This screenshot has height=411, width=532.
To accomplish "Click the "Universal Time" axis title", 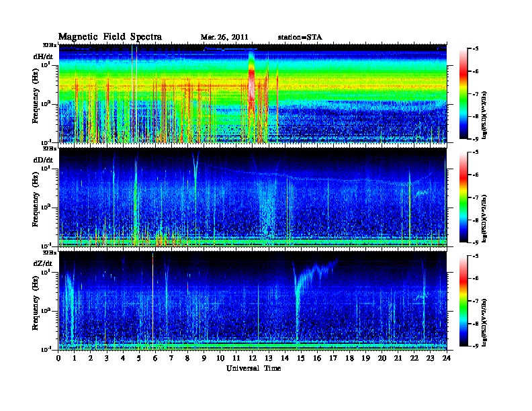I will coord(253,368).
